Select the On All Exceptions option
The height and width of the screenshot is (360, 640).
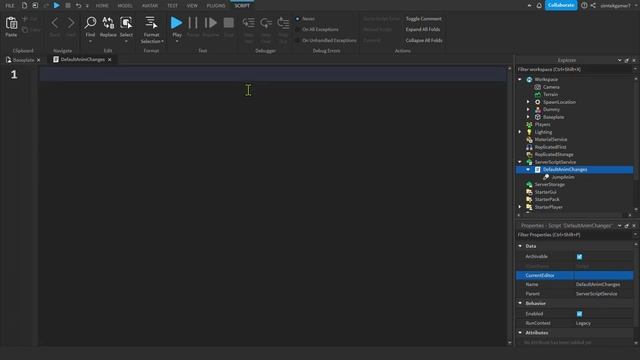click(x=298, y=29)
